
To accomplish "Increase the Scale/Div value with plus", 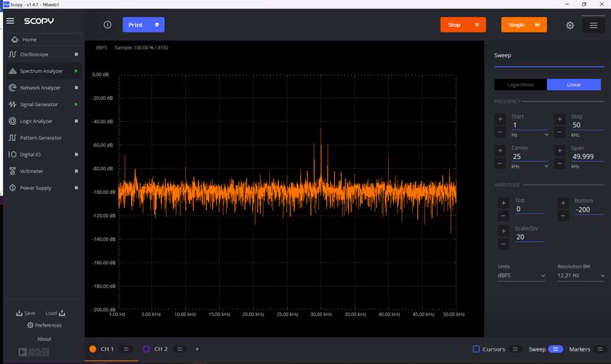I will tap(503, 231).
